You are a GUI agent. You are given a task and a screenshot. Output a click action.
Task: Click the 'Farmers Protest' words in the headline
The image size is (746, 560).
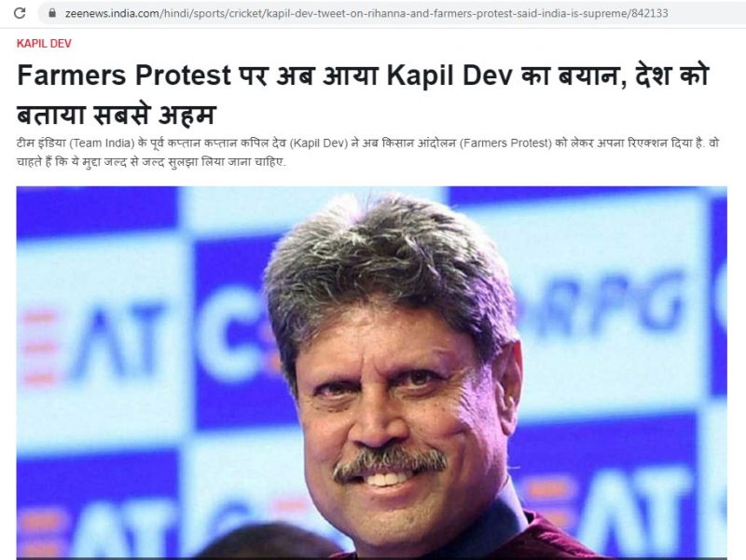tap(124, 75)
